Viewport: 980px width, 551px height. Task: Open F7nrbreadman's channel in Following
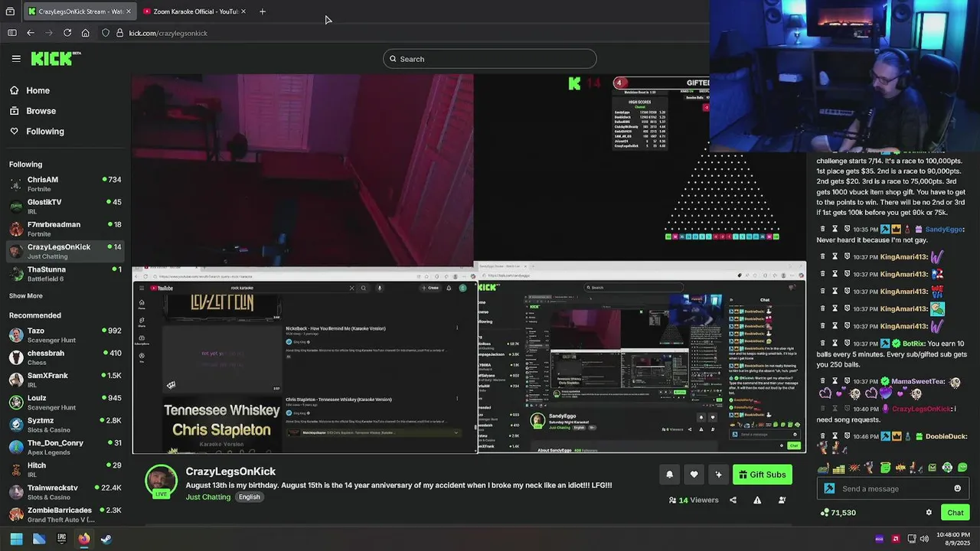[x=65, y=229]
